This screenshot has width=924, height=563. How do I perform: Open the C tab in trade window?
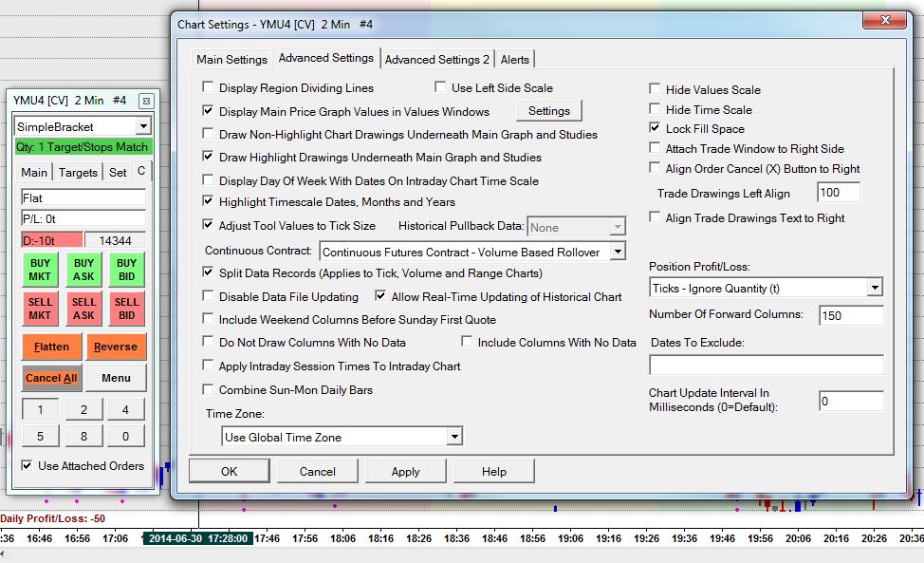pos(141,171)
